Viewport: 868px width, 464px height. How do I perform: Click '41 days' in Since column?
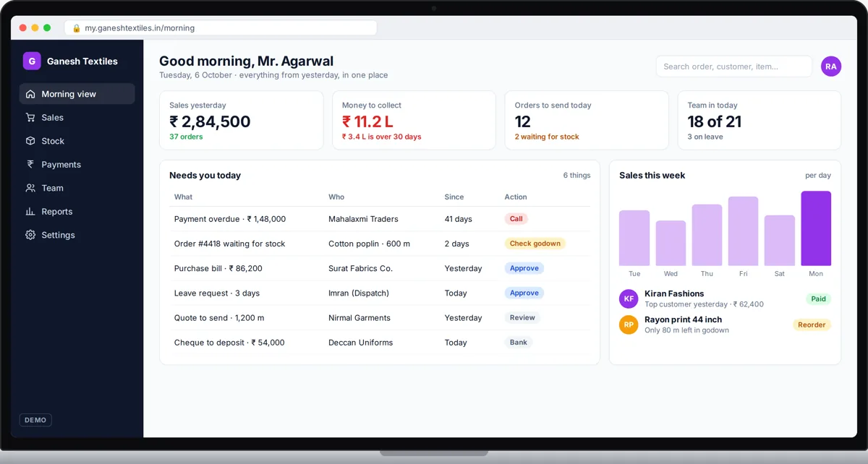pos(459,219)
